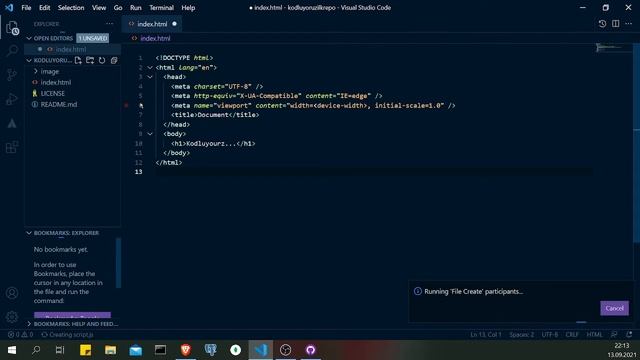Open the Source Control view
640x360 pixels.
pos(12,75)
